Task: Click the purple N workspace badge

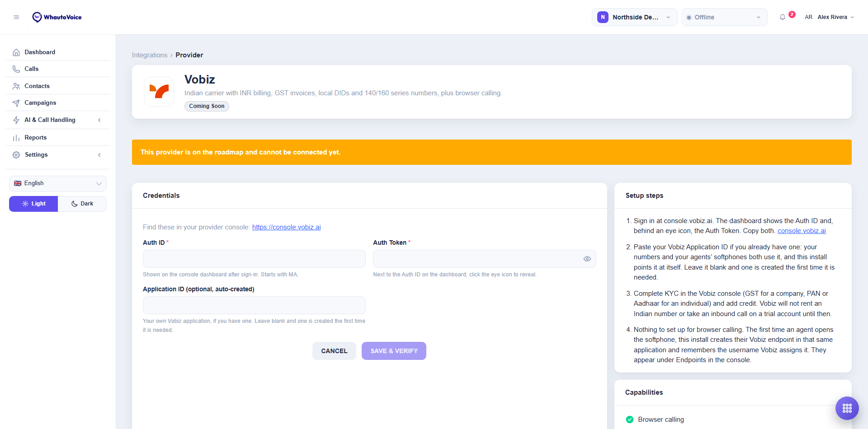Action: click(x=603, y=17)
